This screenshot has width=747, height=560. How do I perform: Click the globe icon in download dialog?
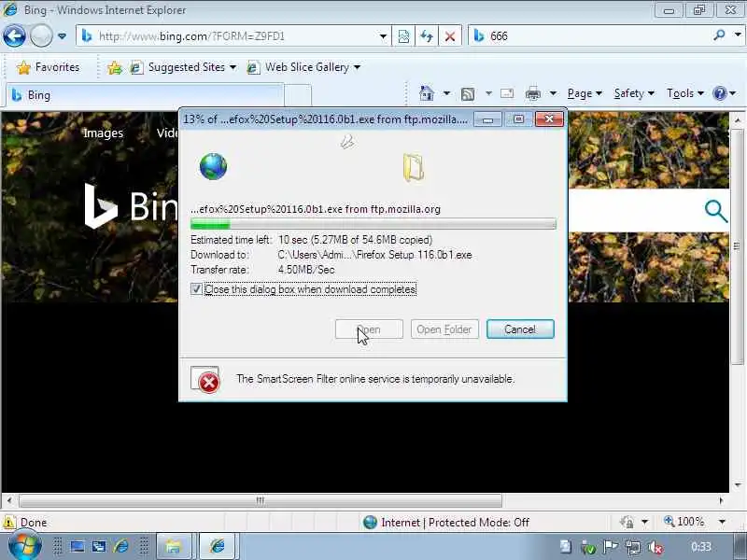point(213,167)
